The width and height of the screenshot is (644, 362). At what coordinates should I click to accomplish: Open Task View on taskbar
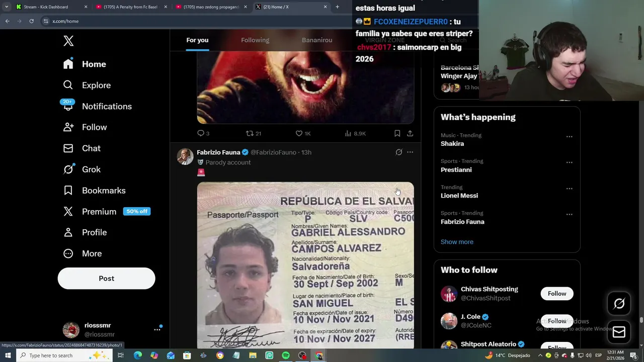121,355
